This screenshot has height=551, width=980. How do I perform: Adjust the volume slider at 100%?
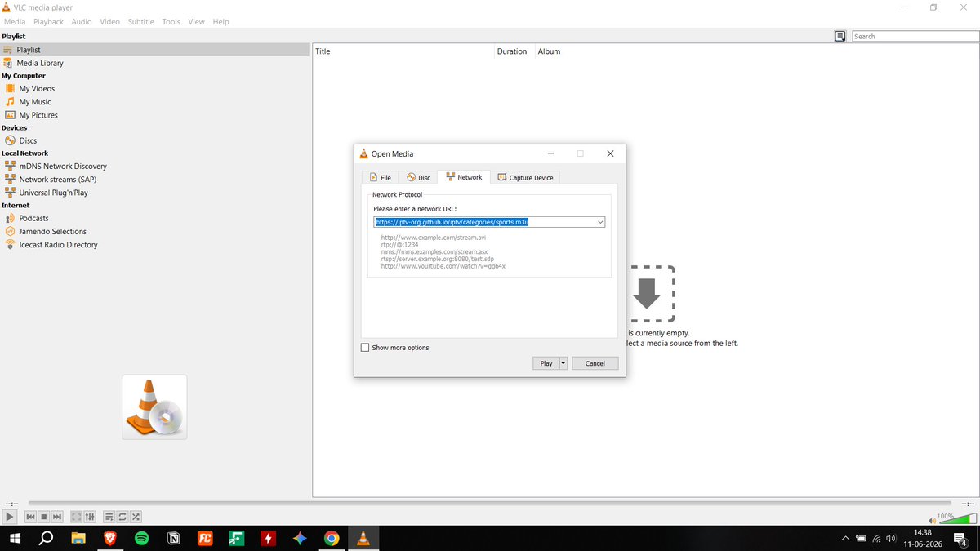pyautogui.click(x=957, y=519)
